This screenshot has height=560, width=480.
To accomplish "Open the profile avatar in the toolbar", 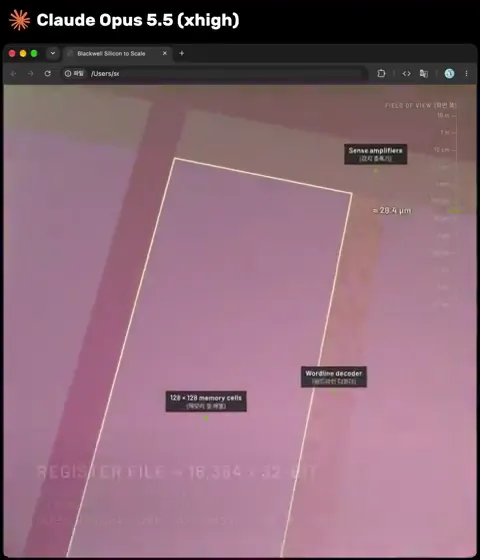I will [449, 74].
